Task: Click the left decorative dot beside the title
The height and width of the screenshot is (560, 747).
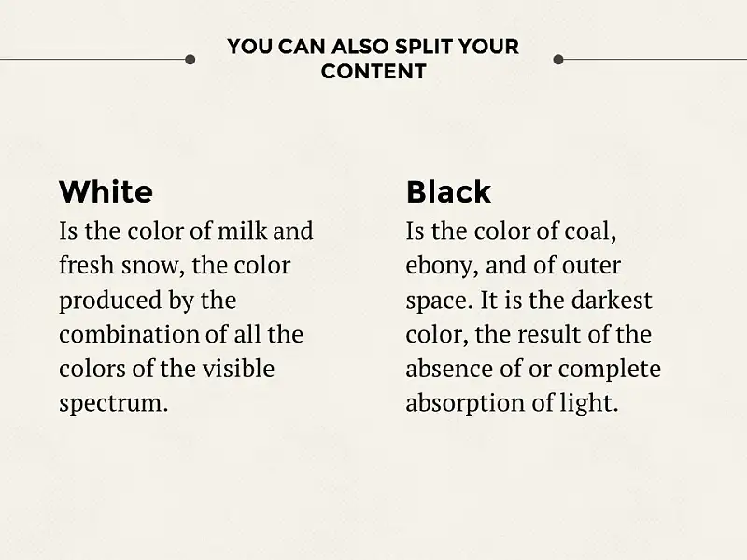Action: [x=190, y=60]
